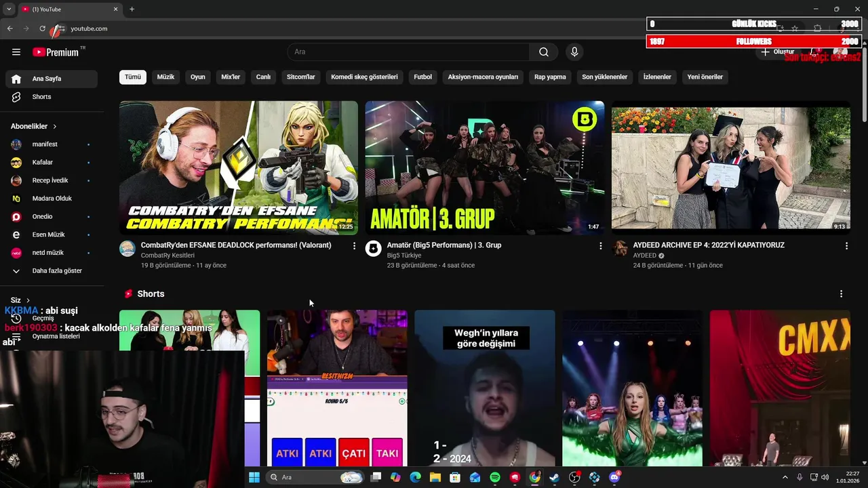The width and height of the screenshot is (868, 488).
Task: Expand the Abonelikler section
Action: tap(34, 126)
